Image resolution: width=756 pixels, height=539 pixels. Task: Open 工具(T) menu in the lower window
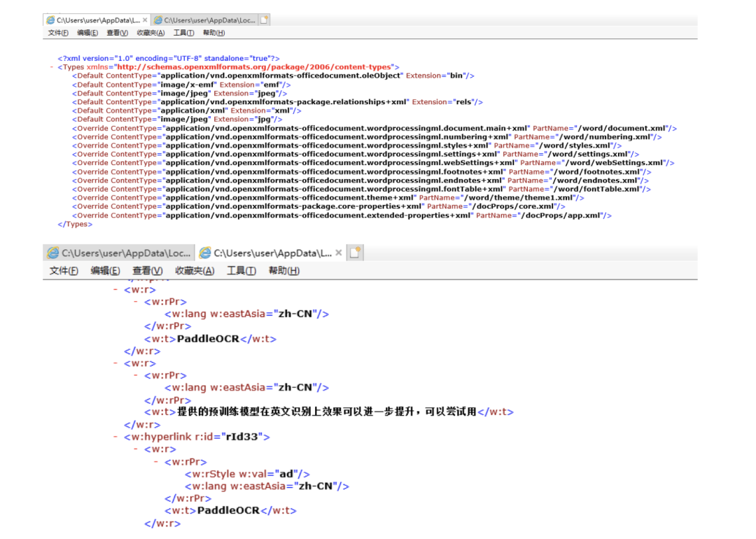coord(241,271)
